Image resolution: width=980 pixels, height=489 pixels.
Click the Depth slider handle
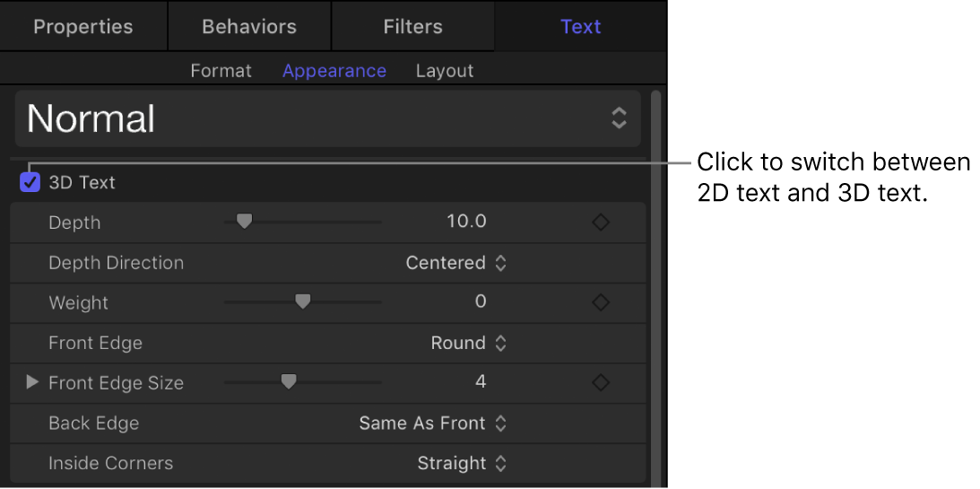pos(244,222)
